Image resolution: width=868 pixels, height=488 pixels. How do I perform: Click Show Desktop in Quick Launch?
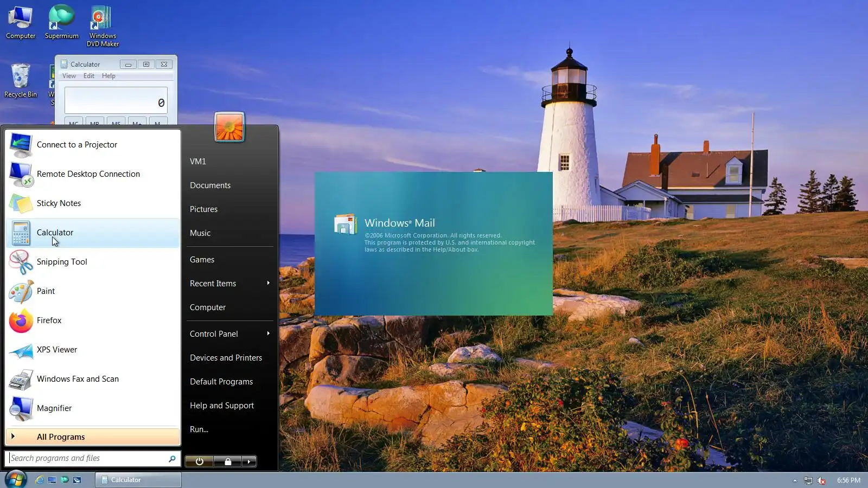click(52, 480)
